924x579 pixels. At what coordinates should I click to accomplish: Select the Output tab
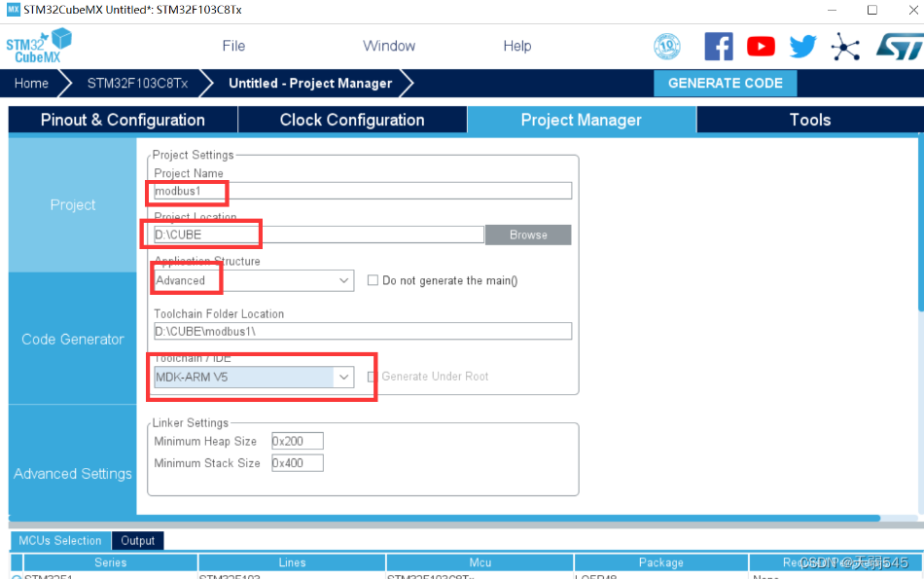point(138,541)
